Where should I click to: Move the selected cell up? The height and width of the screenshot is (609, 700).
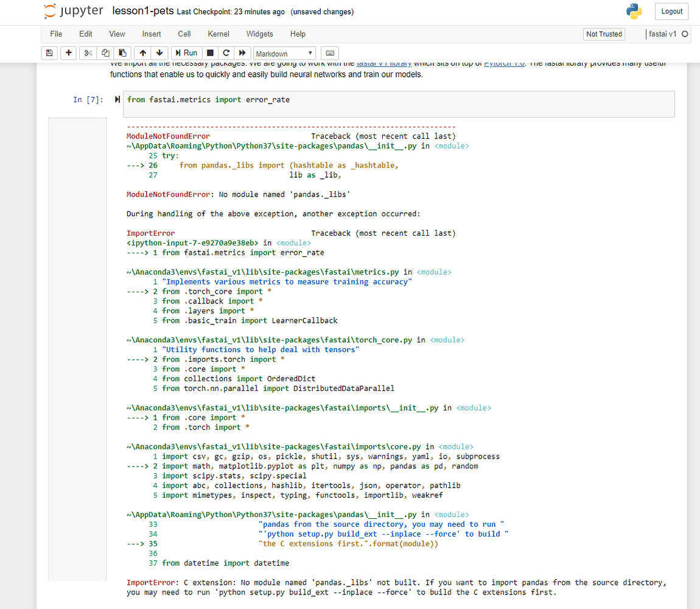142,53
